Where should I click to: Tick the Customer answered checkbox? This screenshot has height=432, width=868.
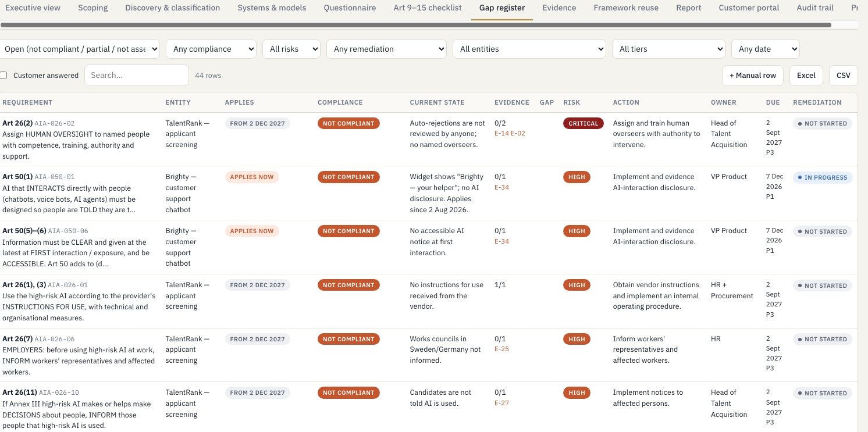click(x=3, y=76)
